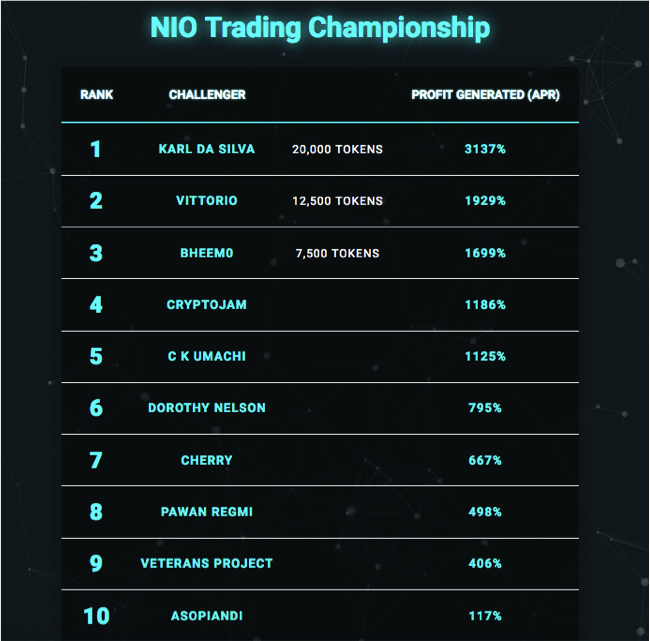Select challenger VITTORIO
650x641 pixels.
pyautogui.click(x=207, y=201)
